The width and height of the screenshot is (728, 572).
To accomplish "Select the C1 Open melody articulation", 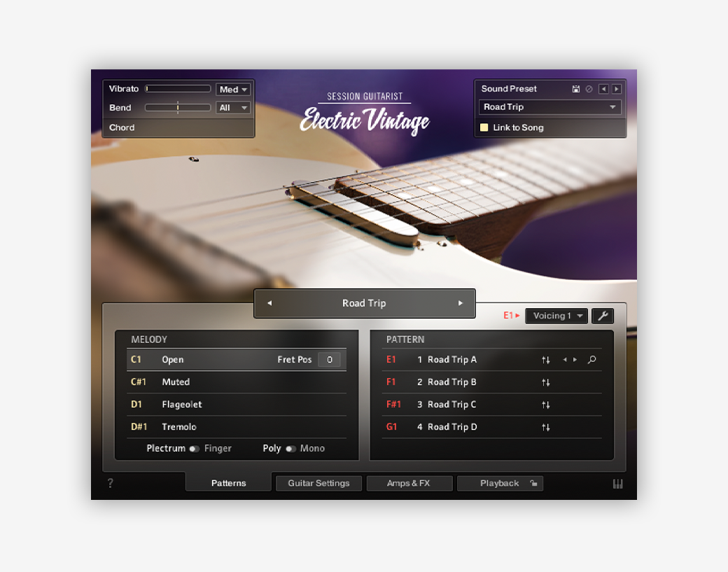I will pyautogui.click(x=237, y=359).
